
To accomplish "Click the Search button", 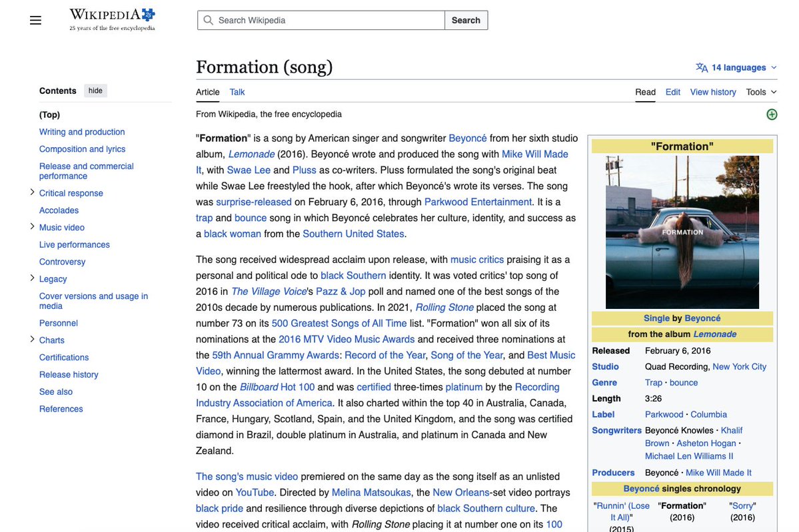I will pos(466,21).
